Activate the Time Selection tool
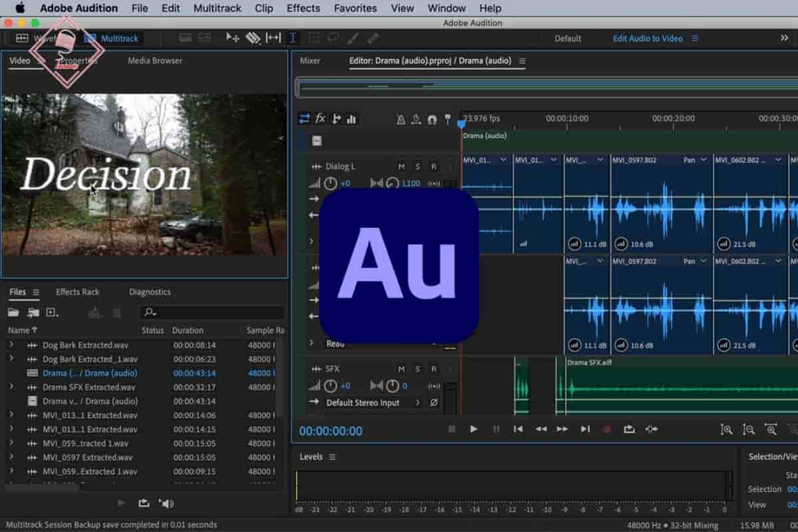The image size is (798, 532). (x=293, y=38)
